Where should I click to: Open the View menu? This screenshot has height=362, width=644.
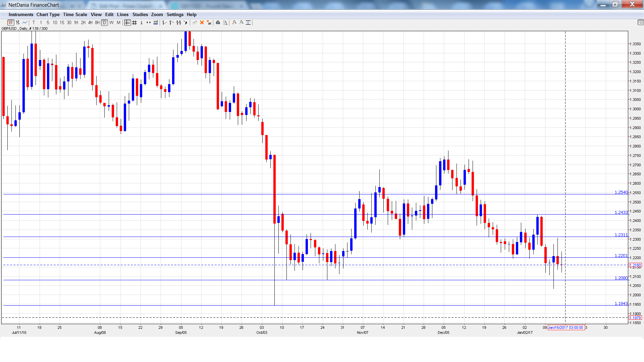click(96, 15)
